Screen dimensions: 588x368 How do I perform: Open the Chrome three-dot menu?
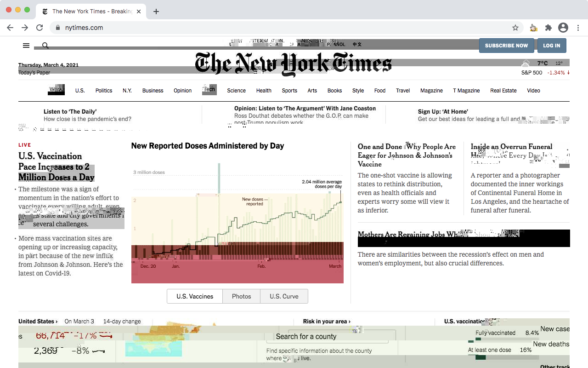(x=578, y=28)
